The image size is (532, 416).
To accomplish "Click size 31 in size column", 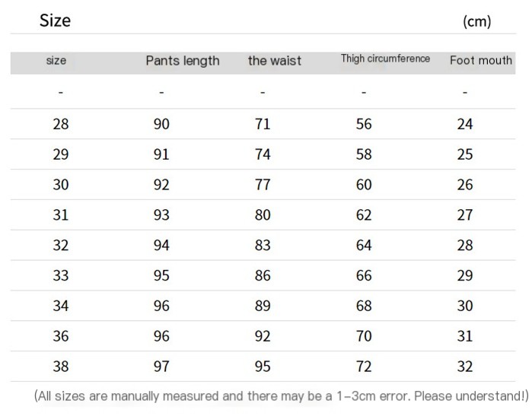I will [x=61, y=215].
